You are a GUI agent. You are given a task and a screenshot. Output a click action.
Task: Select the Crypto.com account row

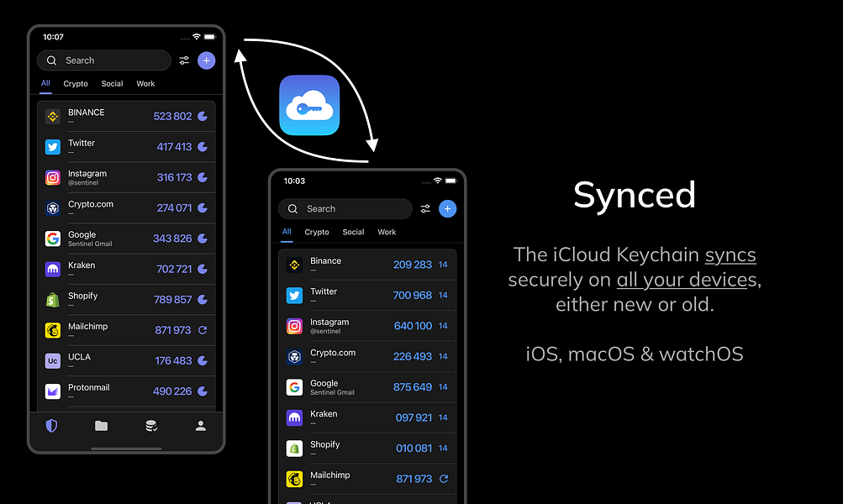[126, 207]
